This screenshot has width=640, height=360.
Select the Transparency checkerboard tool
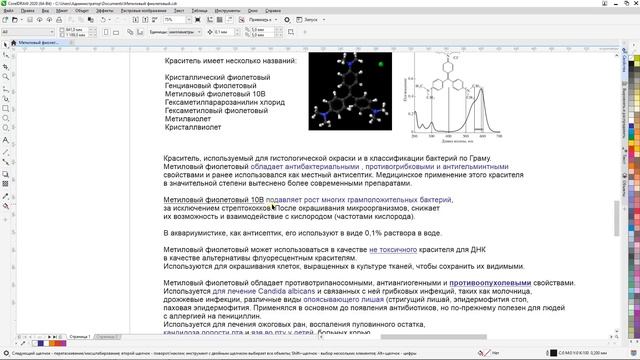5,184
